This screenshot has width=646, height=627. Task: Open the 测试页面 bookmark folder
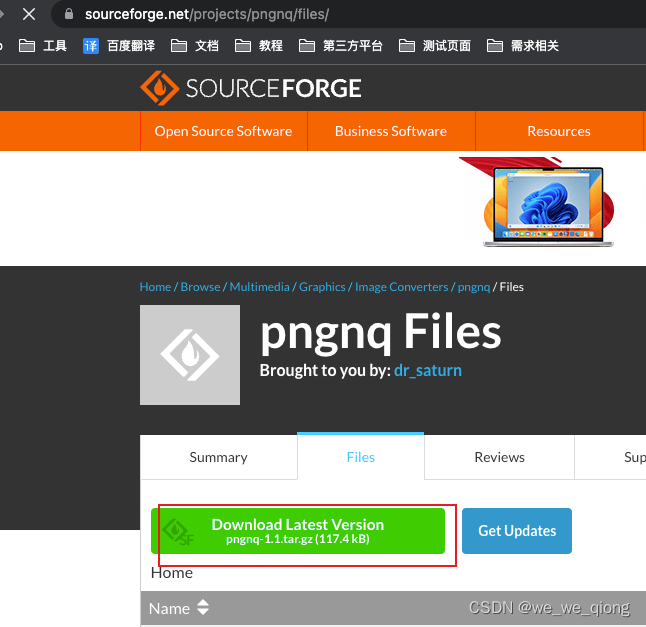(x=435, y=46)
